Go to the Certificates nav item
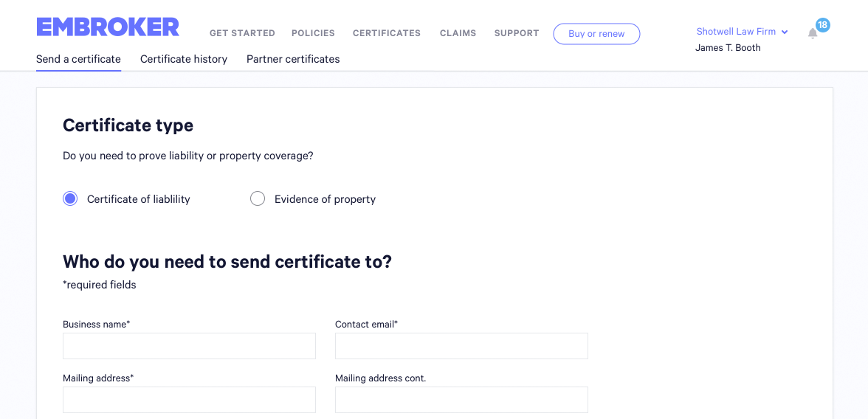 (387, 33)
